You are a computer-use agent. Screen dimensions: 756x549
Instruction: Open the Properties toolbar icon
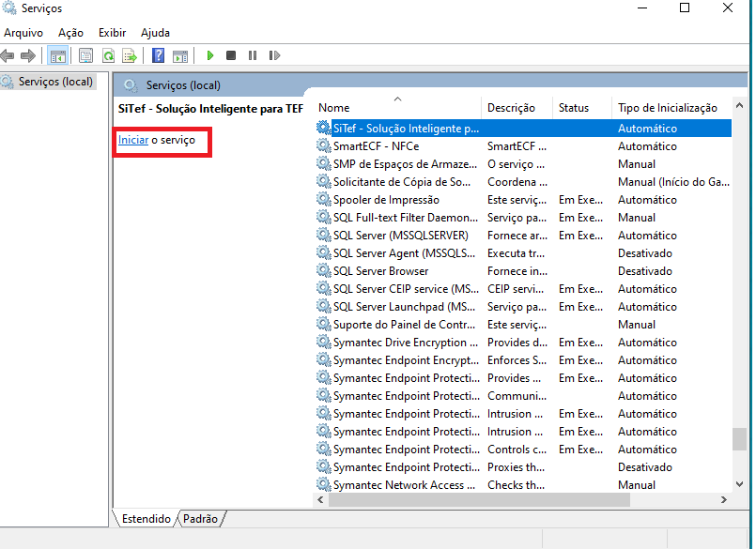point(85,56)
